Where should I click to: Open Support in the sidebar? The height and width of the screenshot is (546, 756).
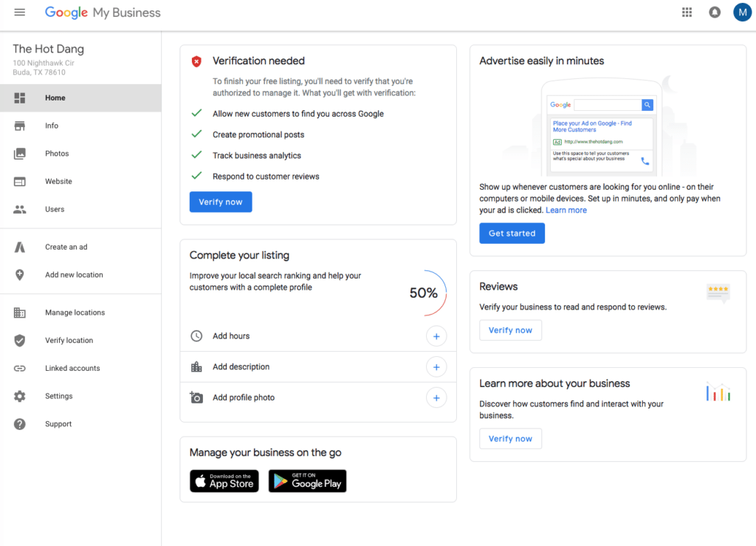click(80, 424)
